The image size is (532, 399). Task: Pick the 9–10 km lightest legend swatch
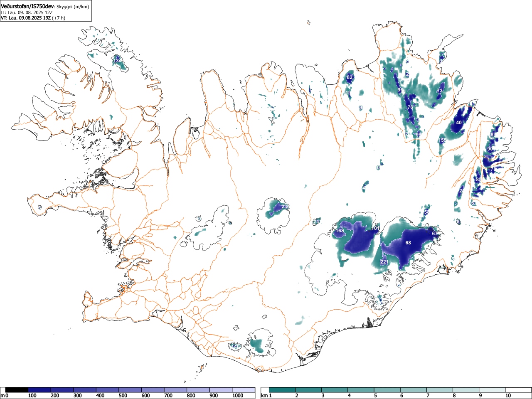[493, 390]
